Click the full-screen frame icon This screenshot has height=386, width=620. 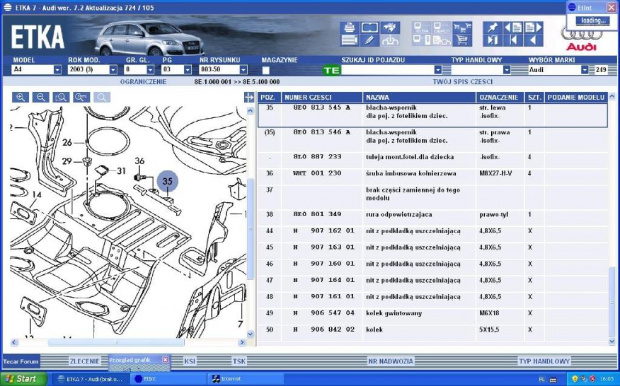(x=369, y=28)
